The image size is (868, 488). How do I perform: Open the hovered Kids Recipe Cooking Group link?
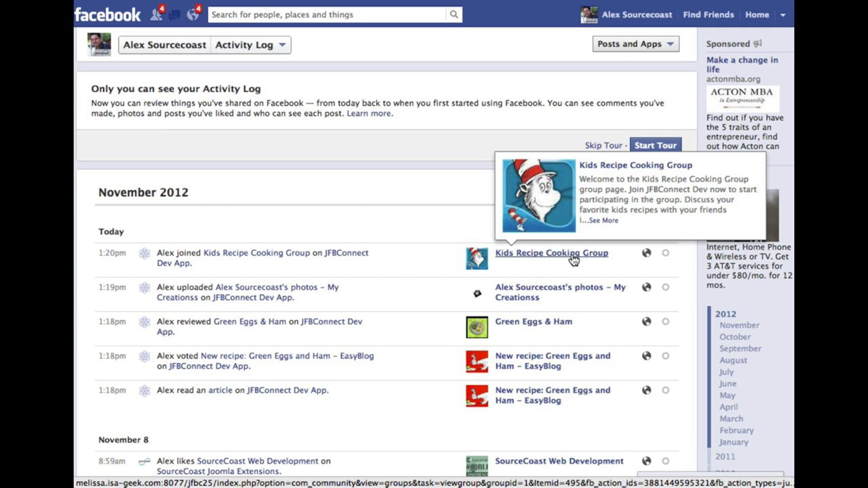pos(552,253)
